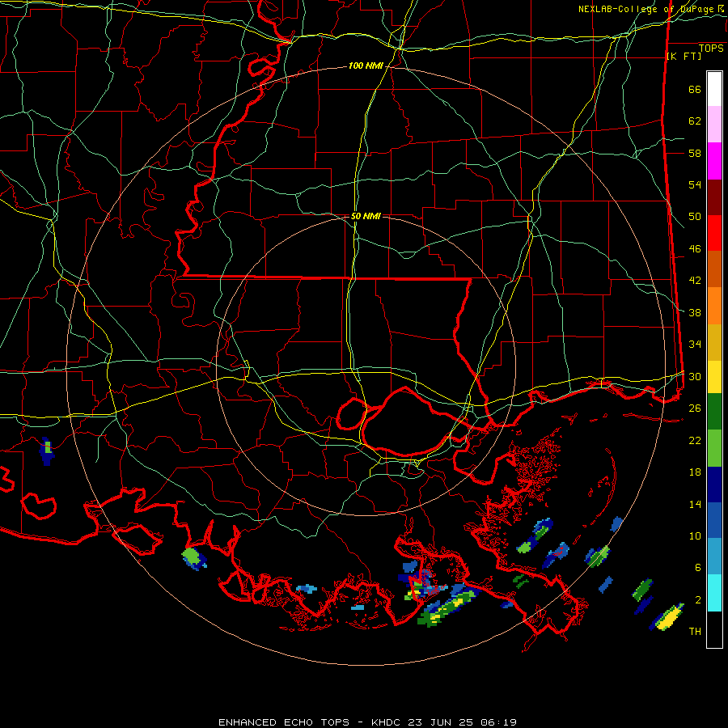Click the legend value "2"

(698, 599)
